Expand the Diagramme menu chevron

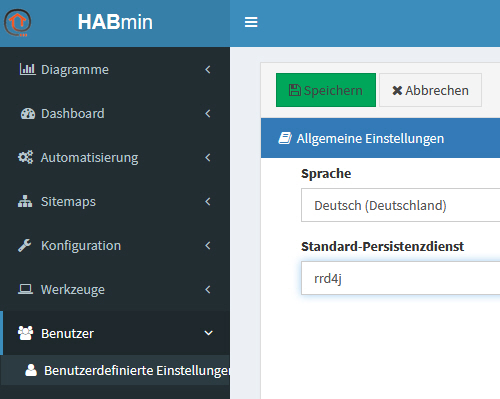pos(208,69)
